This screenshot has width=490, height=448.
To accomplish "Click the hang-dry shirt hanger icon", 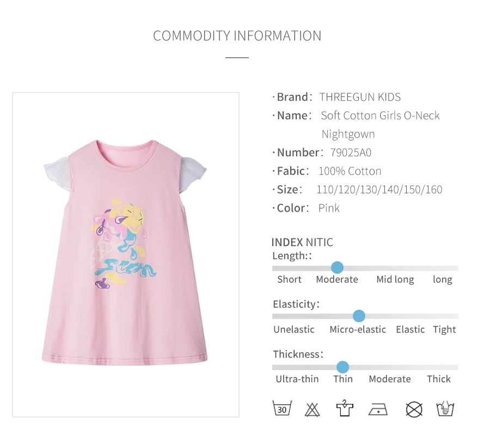I will tap(345, 408).
